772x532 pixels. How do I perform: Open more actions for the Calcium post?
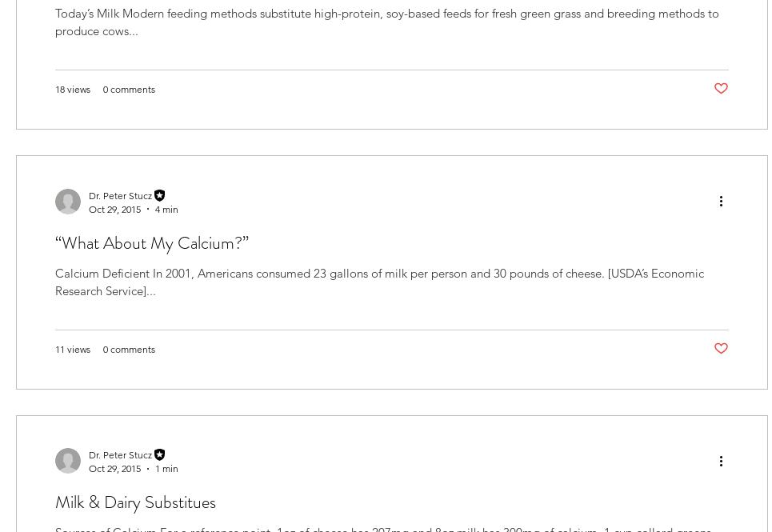tap(721, 202)
